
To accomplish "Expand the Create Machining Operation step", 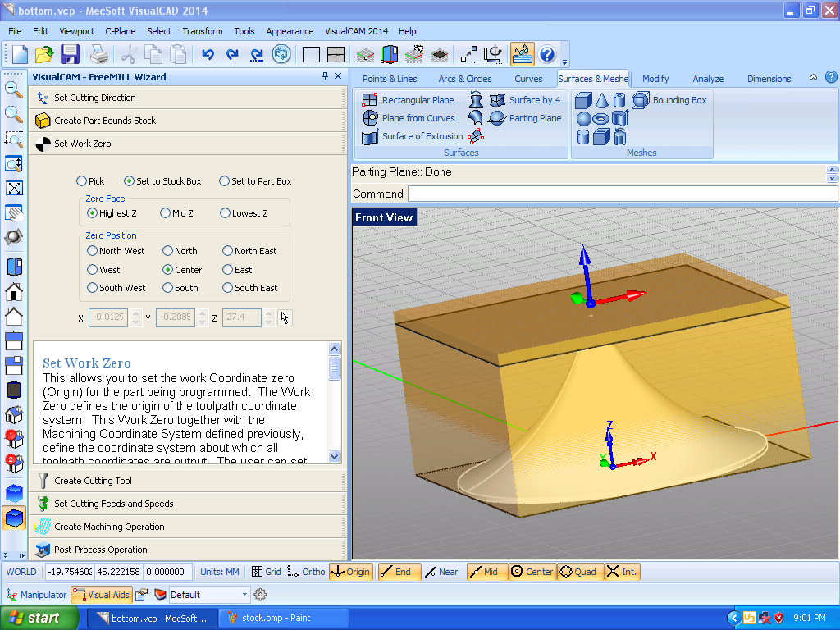I will click(186, 527).
